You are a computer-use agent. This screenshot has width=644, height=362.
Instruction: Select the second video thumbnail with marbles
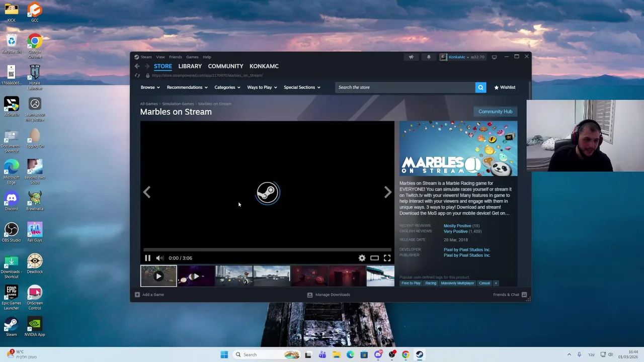coord(196,276)
